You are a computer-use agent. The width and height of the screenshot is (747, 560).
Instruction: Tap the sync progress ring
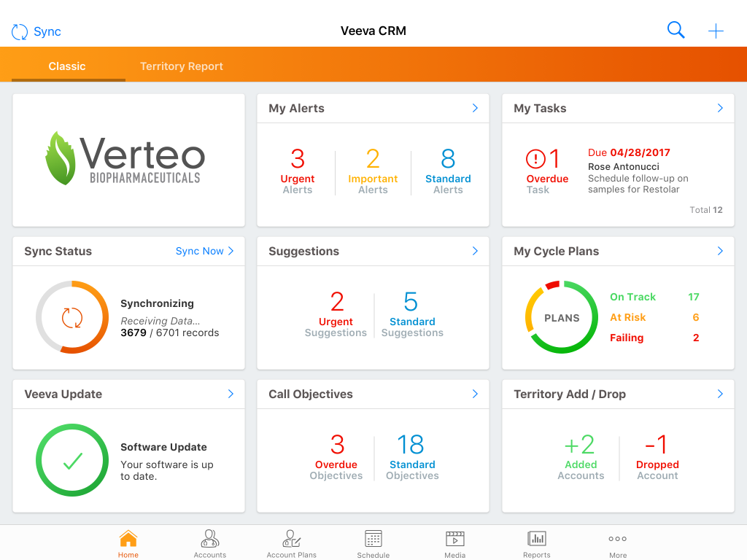(x=72, y=317)
